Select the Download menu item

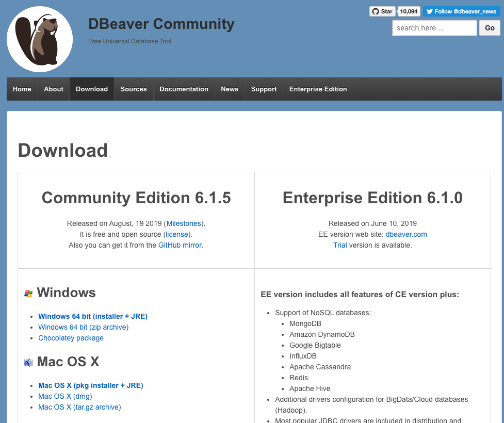point(92,89)
